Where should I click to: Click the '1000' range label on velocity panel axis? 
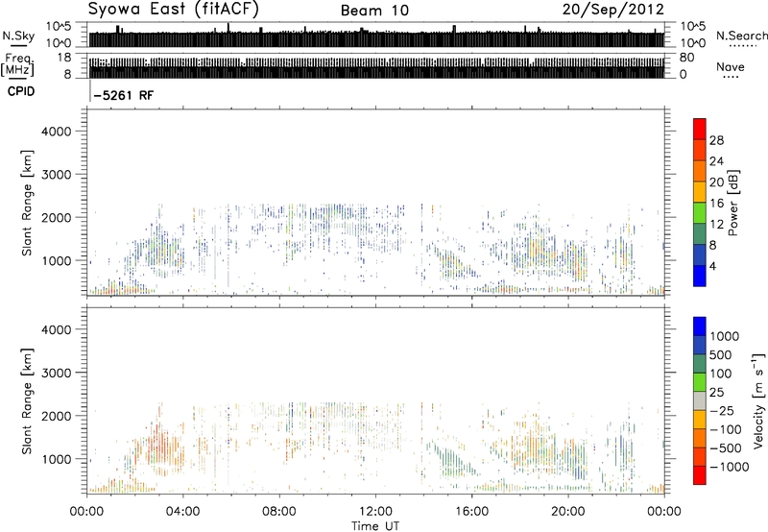tap(57, 459)
